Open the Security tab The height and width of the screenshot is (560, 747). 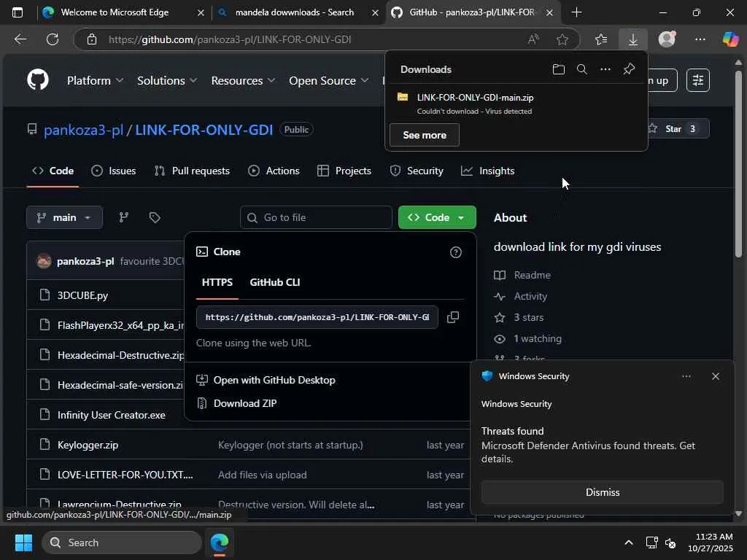point(417,171)
